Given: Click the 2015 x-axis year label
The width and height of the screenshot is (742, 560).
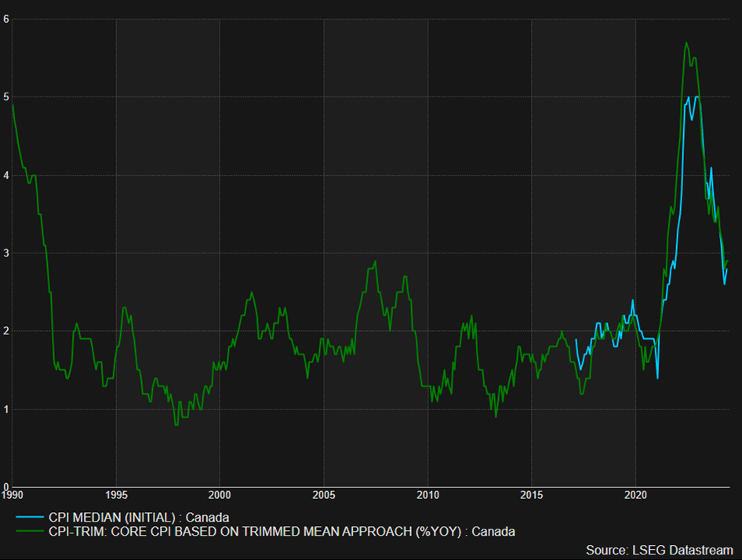Looking at the screenshot, I should pyautogui.click(x=532, y=495).
